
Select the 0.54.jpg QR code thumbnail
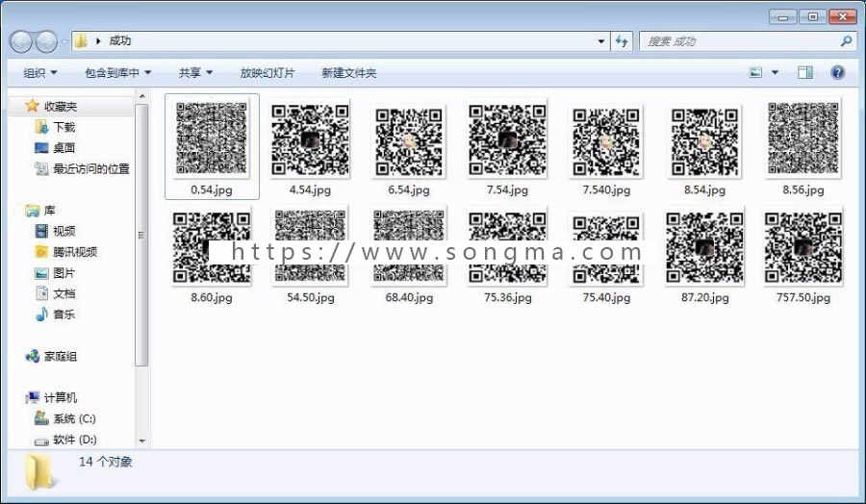[x=212, y=138]
